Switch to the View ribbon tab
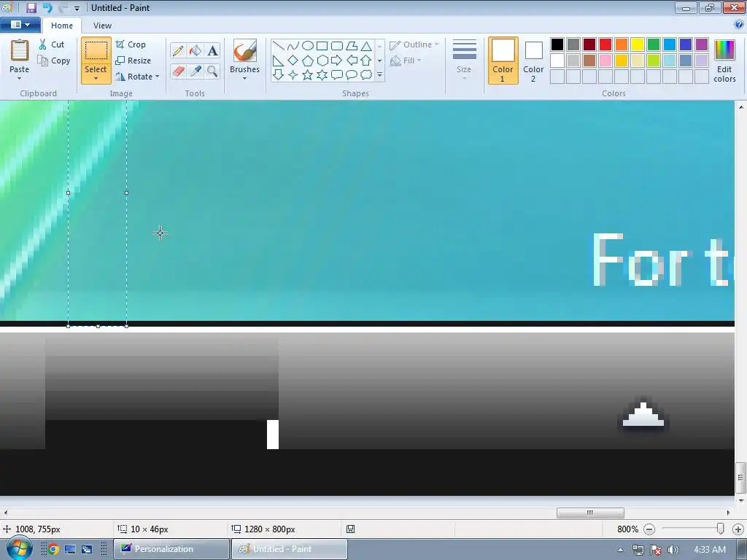 point(102,26)
